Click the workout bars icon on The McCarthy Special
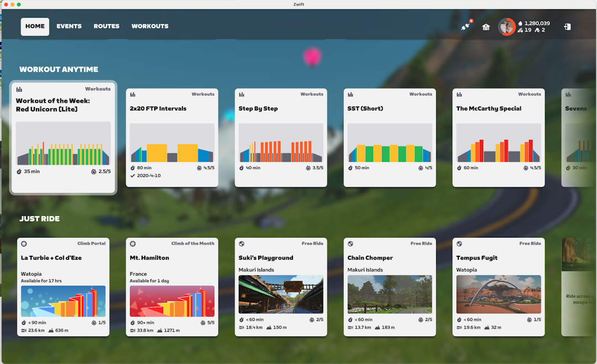Screen dimensions: 597x364 click(x=459, y=94)
